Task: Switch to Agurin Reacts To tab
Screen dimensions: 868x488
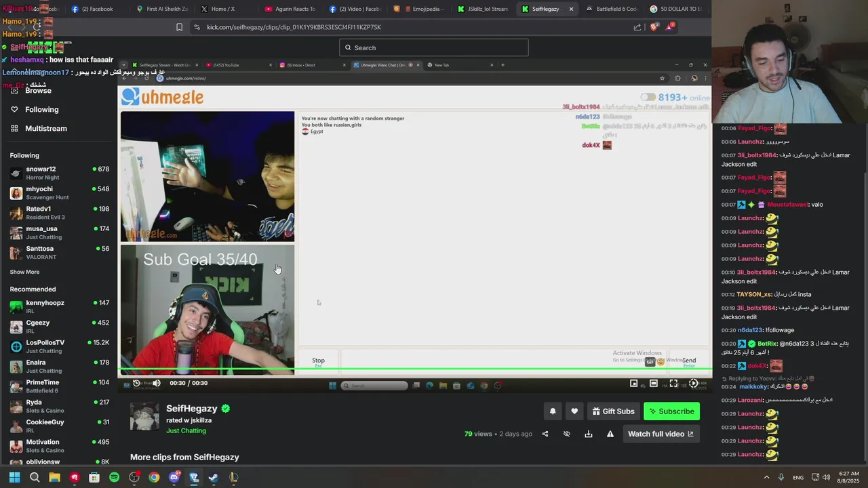Action: [290, 9]
